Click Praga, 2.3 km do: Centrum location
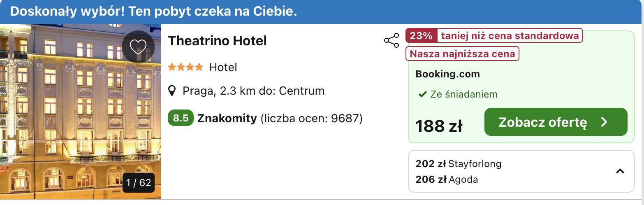This screenshot has width=644, height=205. (x=253, y=91)
